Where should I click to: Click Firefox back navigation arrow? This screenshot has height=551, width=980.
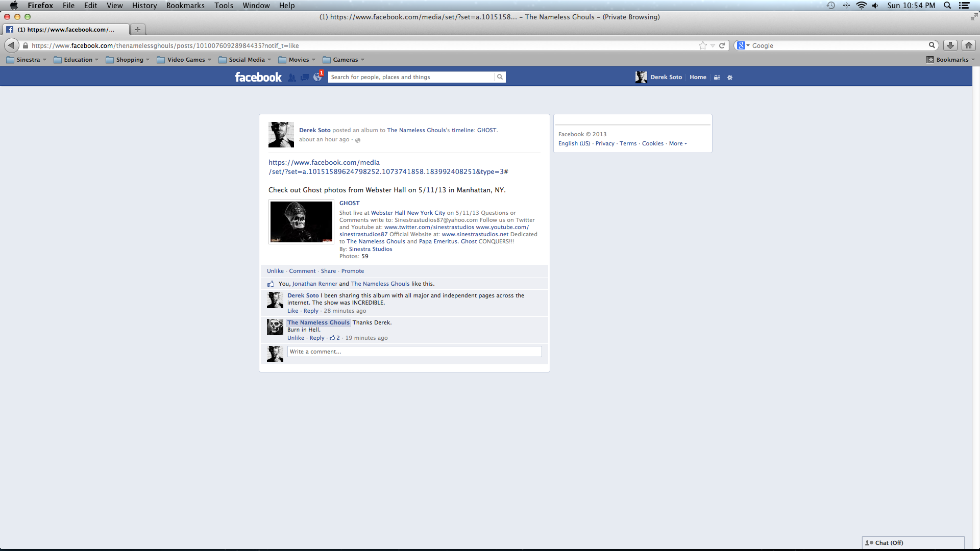pyautogui.click(x=11, y=45)
